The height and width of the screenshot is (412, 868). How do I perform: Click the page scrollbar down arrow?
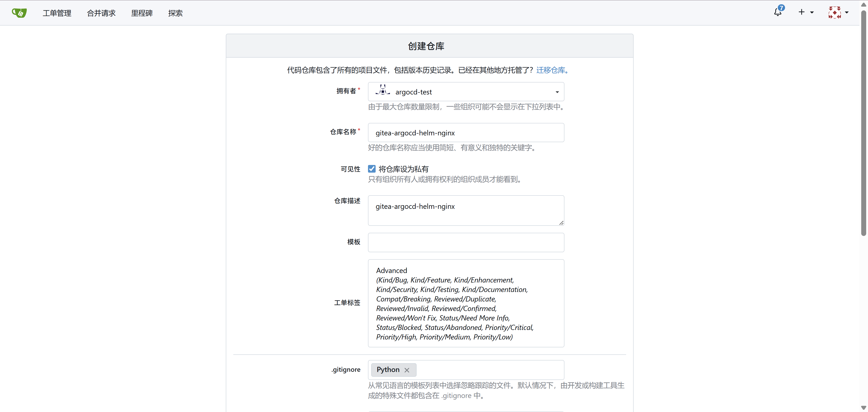(863, 408)
